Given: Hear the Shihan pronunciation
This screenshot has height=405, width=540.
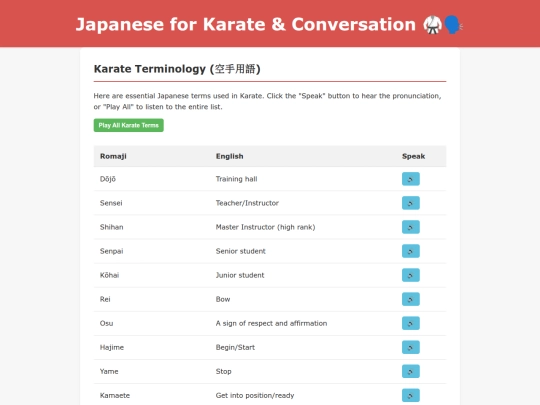Looking at the screenshot, I should 411,227.
